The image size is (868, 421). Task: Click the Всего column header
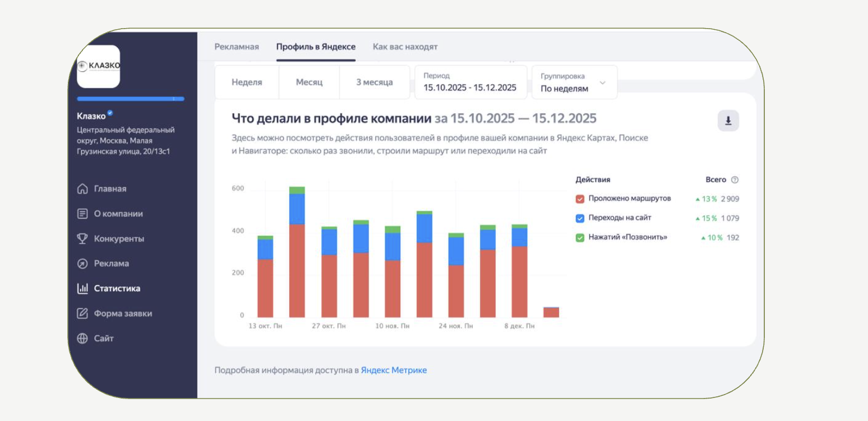[716, 180]
